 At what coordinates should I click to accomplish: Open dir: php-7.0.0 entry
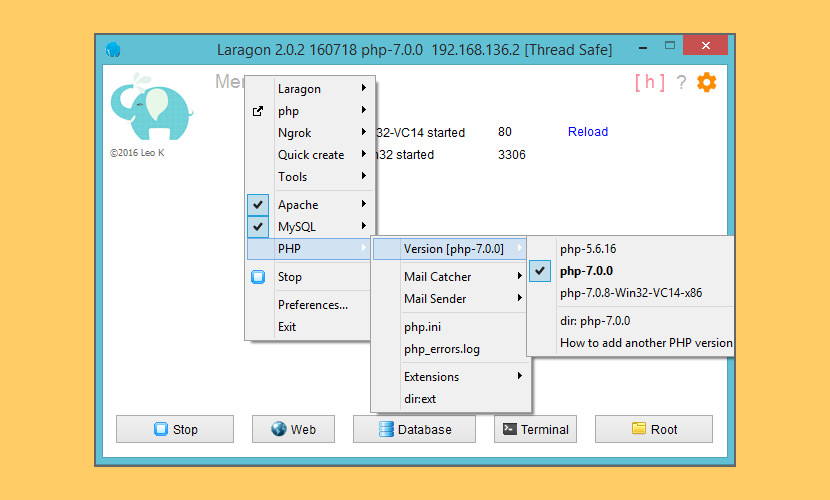[x=631, y=321]
